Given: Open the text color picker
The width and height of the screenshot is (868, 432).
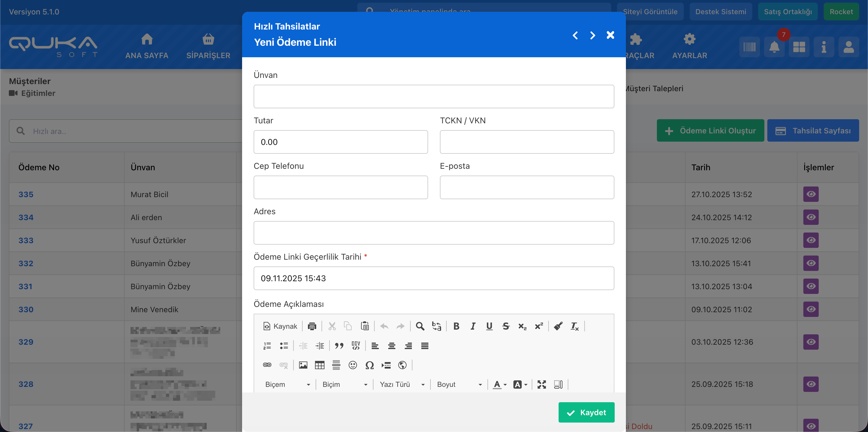Looking at the screenshot, I should click(500, 384).
